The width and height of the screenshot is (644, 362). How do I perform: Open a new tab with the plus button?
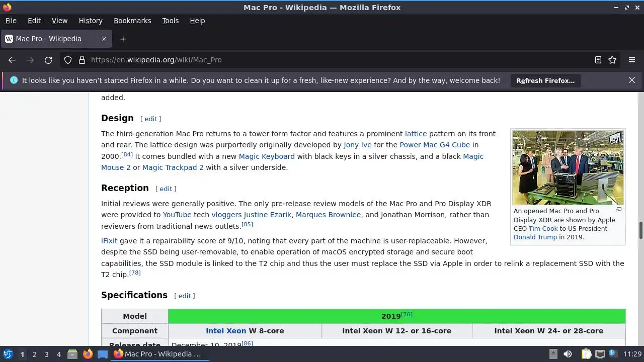coord(123,39)
